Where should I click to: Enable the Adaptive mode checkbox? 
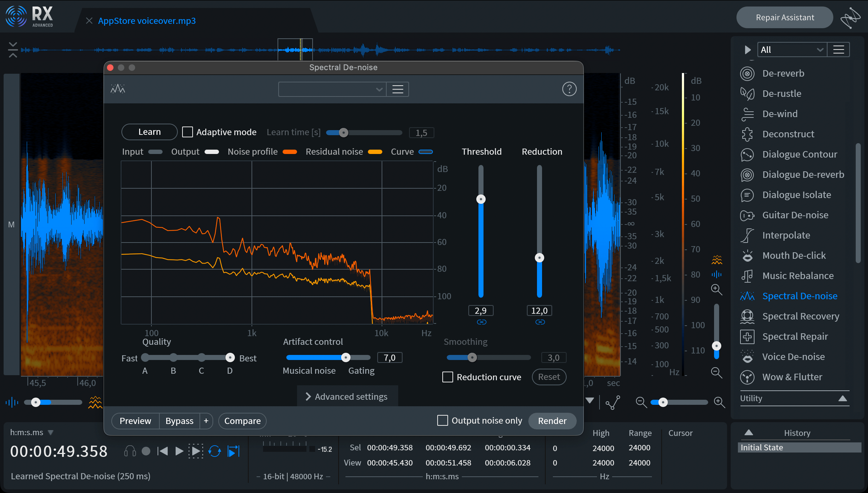coord(187,132)
